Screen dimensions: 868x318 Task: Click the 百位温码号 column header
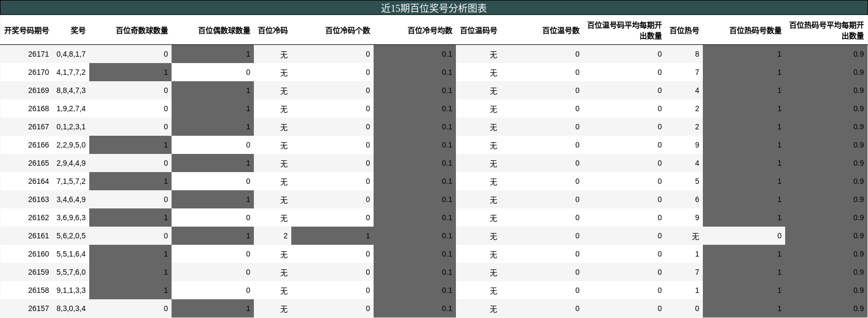point(478,30)
